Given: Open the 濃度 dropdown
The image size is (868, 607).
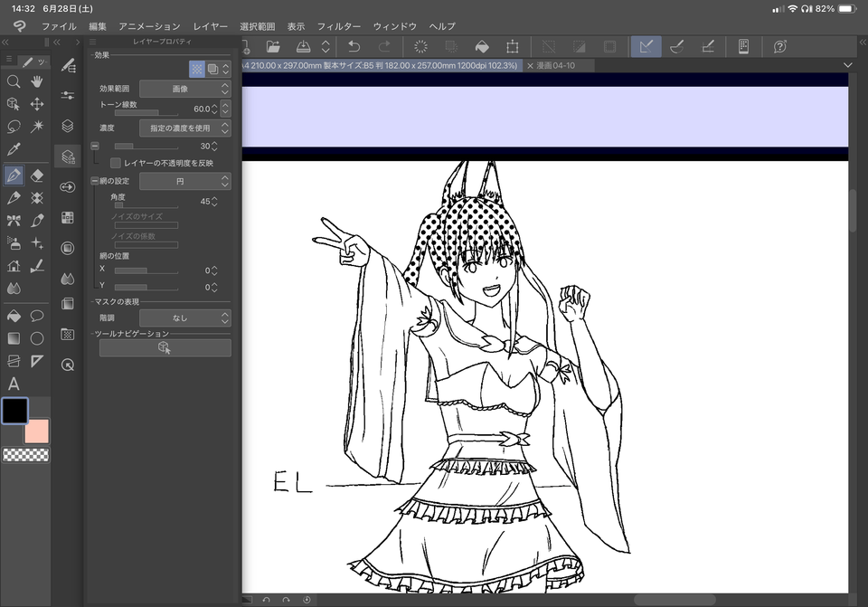Looking at the screenshot, I should click(x=184, y=128).
